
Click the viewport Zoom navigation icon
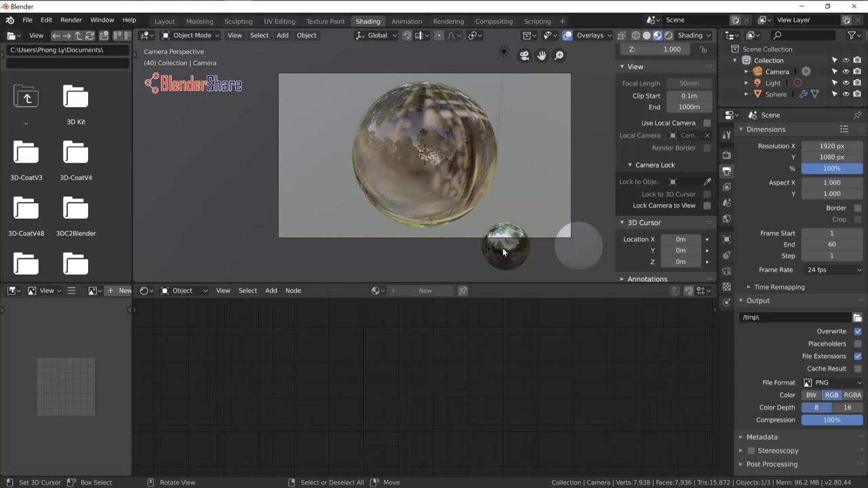point(558,56)
